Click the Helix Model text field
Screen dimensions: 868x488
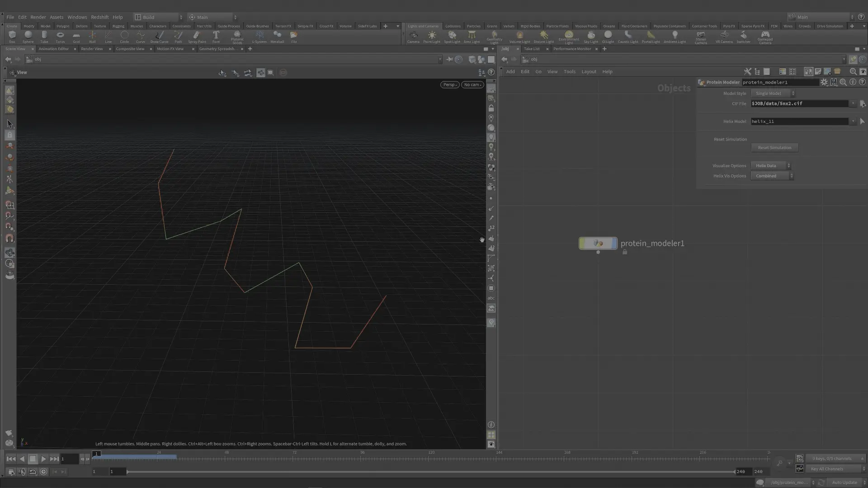click(800, 121)
